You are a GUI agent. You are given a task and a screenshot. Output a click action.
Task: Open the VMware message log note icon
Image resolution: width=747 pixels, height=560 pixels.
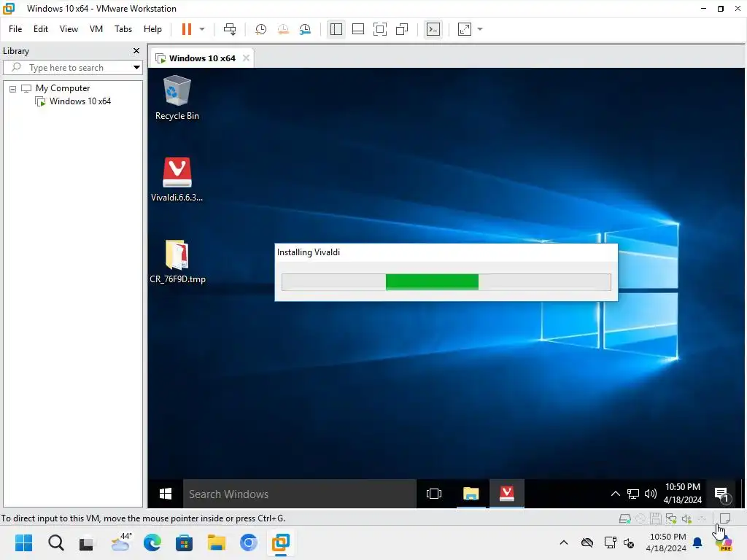click(725, 518)
